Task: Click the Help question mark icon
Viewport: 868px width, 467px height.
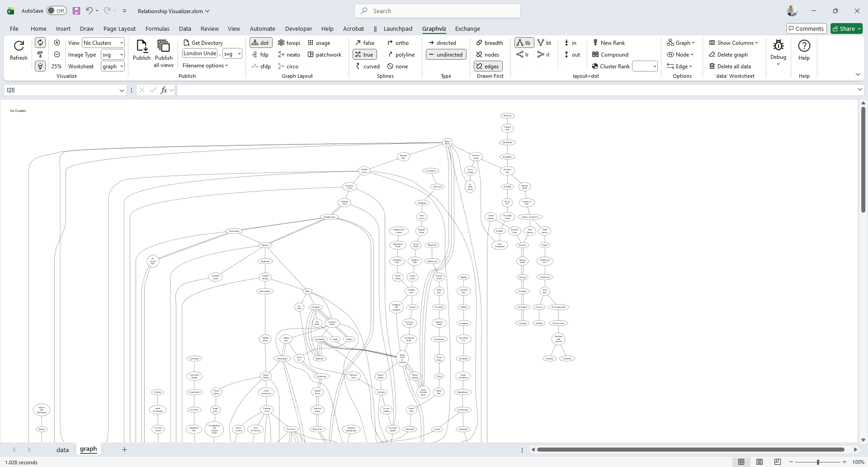Action: pyautogui.click(x=804, y=46)
